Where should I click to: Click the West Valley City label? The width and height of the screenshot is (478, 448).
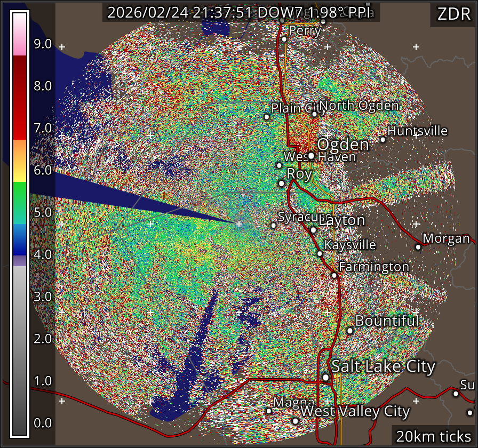point(355,412)
